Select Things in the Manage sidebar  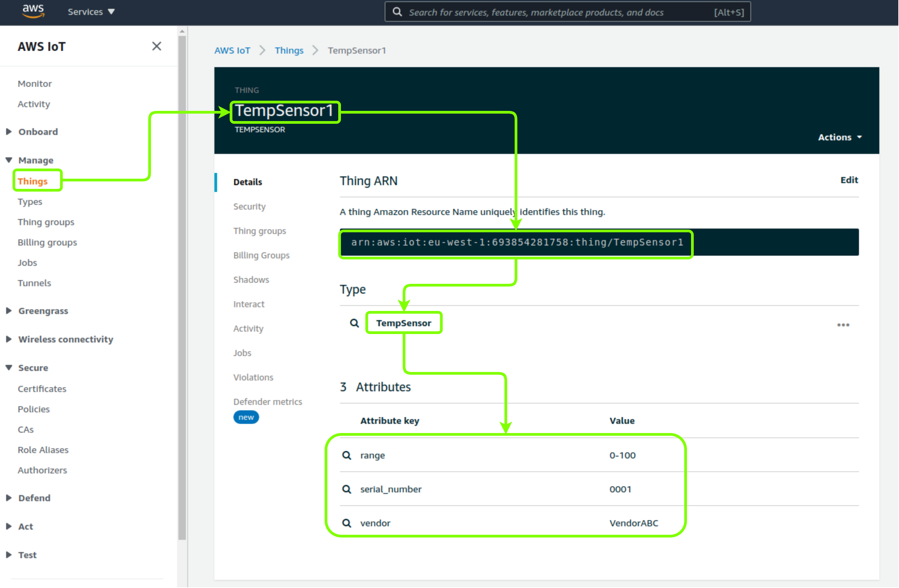[33, 181]
